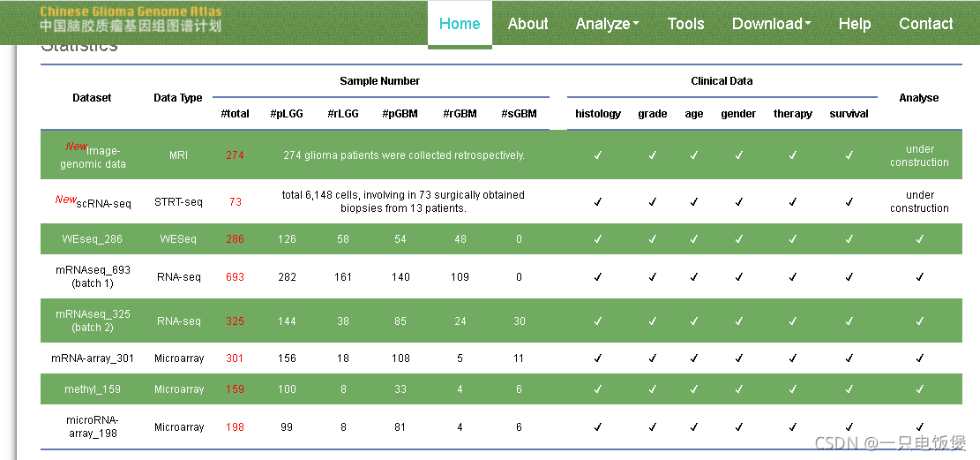The width and height of the screenshot is (980, 460).
Task: Click the age checkmark in WEseq_286 row
Action: click(693, 239)
